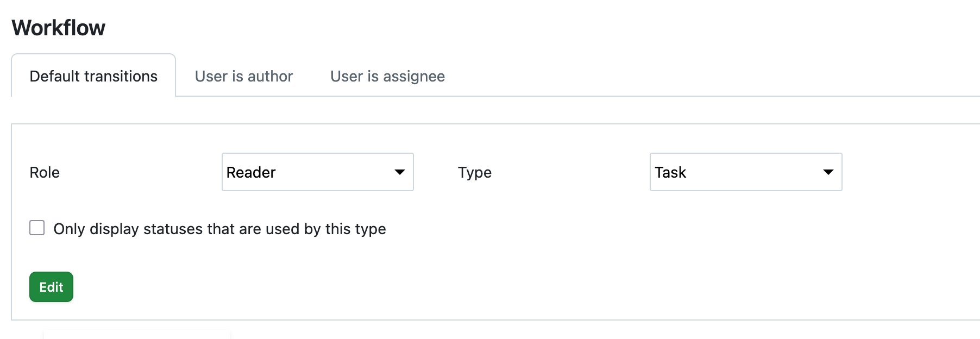Change the selected type from Task
Screen dimensions: 980x339
(745, 172)
